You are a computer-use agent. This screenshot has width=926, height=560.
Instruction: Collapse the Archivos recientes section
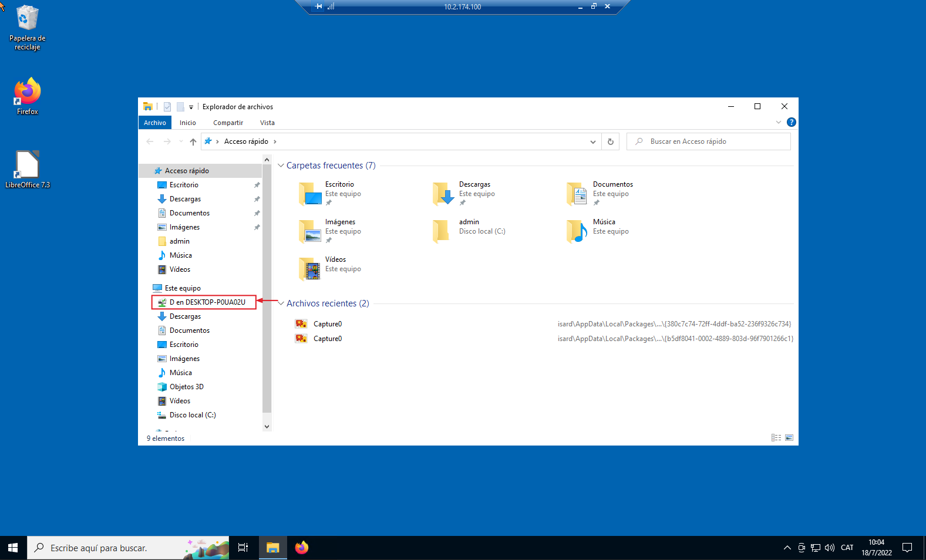[x=281, y=303]
